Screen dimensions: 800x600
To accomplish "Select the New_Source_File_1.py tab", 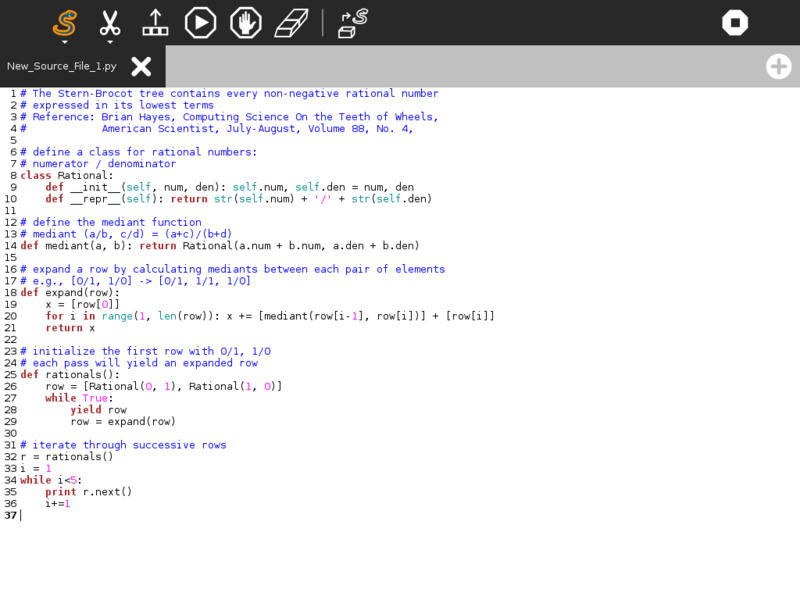I will click(x=62, y=67).
